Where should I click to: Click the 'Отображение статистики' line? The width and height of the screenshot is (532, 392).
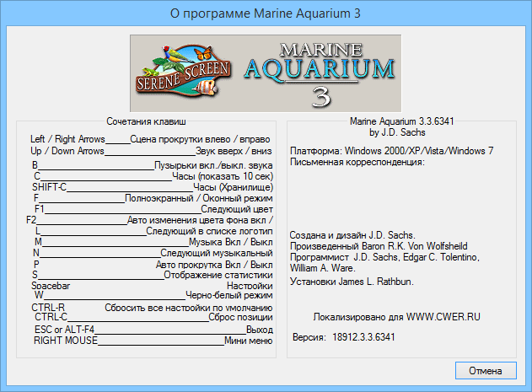(218, 275)
